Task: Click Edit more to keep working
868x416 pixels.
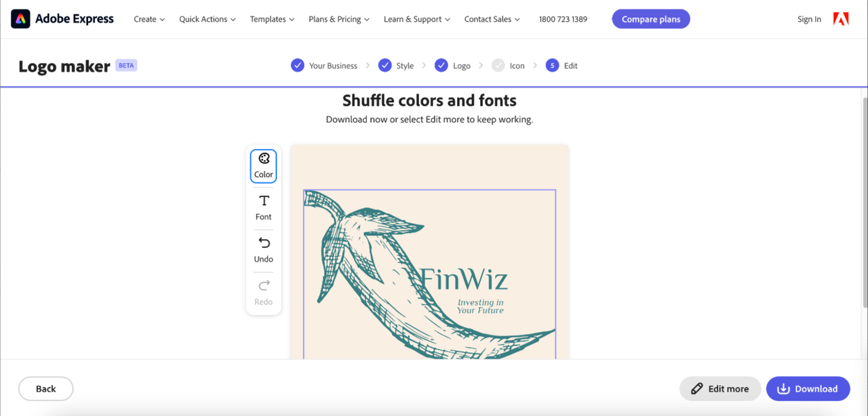Action: (x=720, y=389)
